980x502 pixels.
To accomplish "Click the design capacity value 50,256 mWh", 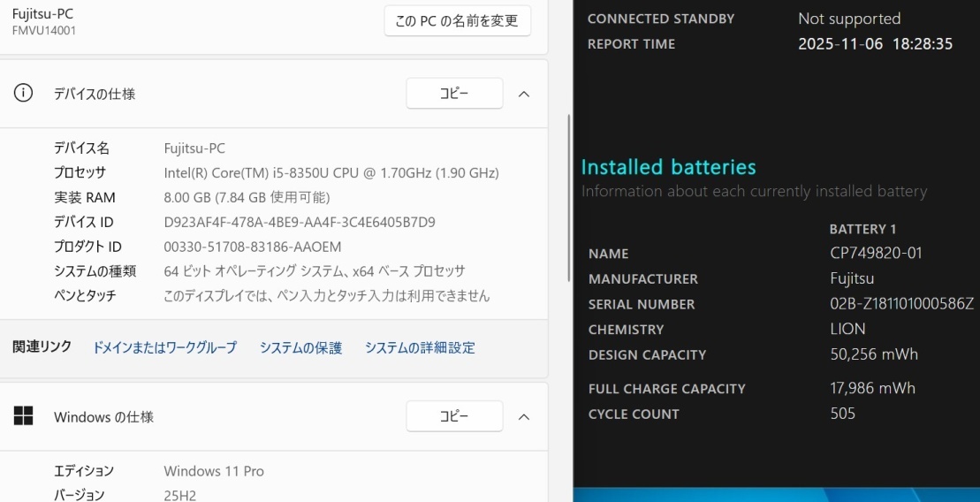I will 874,354.
